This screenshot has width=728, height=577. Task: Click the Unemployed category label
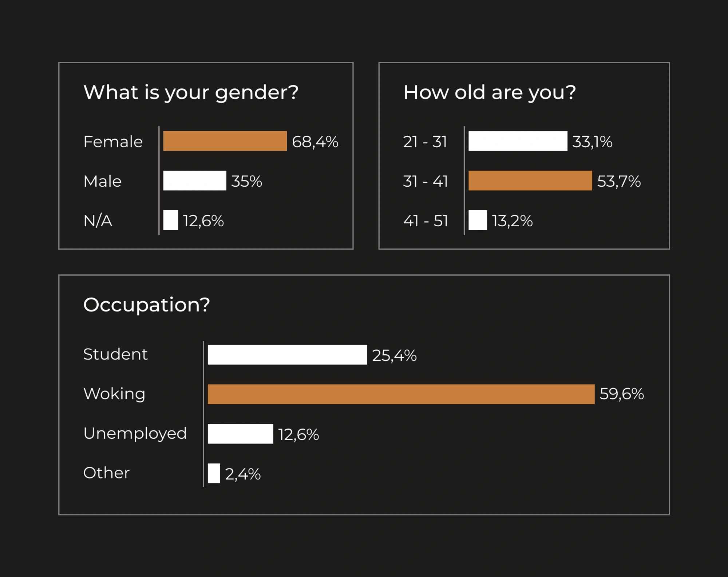click(x=135, y=434)
